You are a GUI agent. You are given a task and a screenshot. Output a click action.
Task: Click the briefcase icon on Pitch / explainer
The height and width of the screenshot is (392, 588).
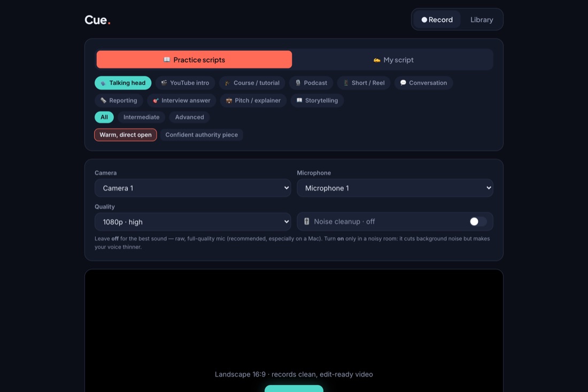(229, 101)
